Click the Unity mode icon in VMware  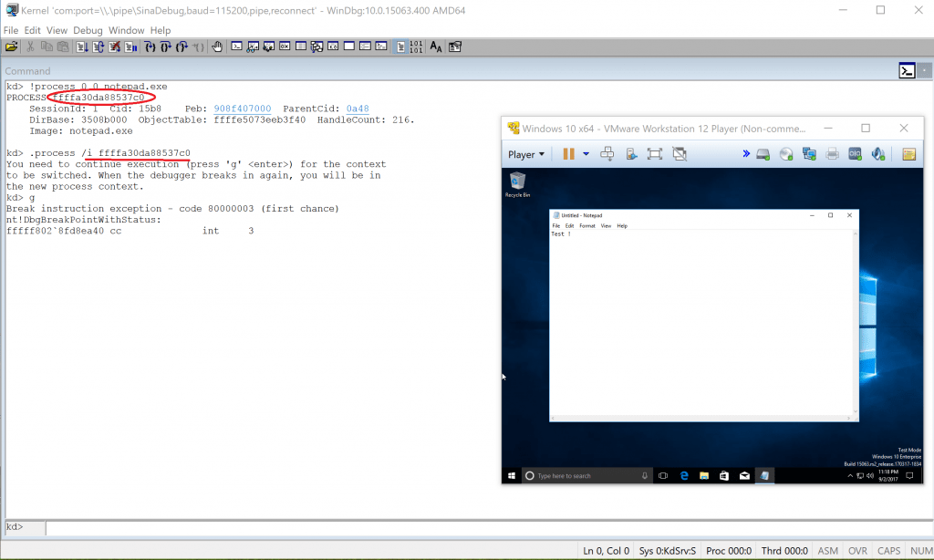[679, 154]
